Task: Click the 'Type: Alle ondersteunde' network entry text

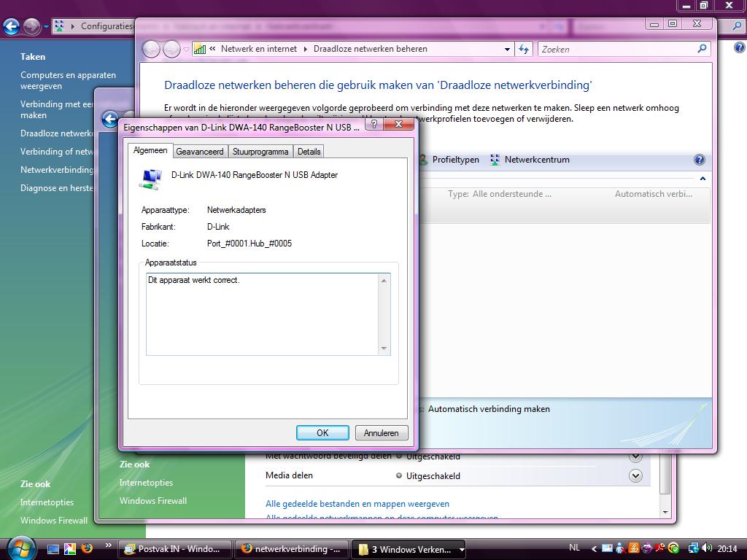Action: (499, 194)
